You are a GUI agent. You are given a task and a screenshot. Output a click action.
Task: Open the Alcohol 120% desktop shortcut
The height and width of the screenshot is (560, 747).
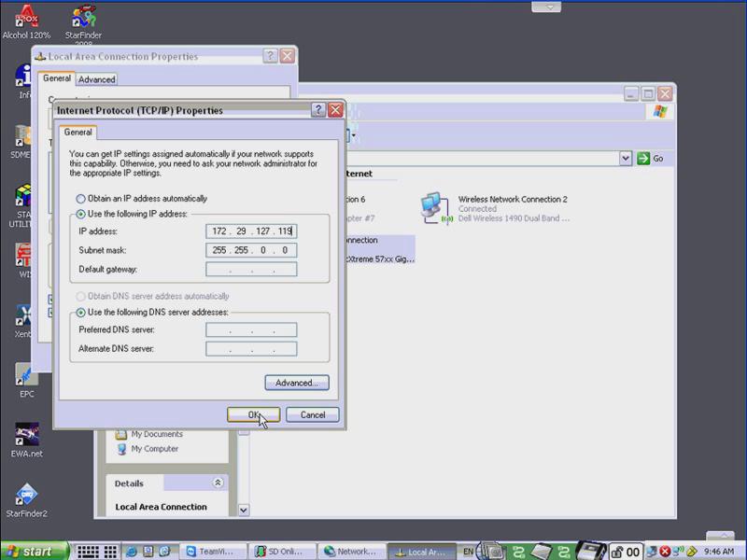27,19
